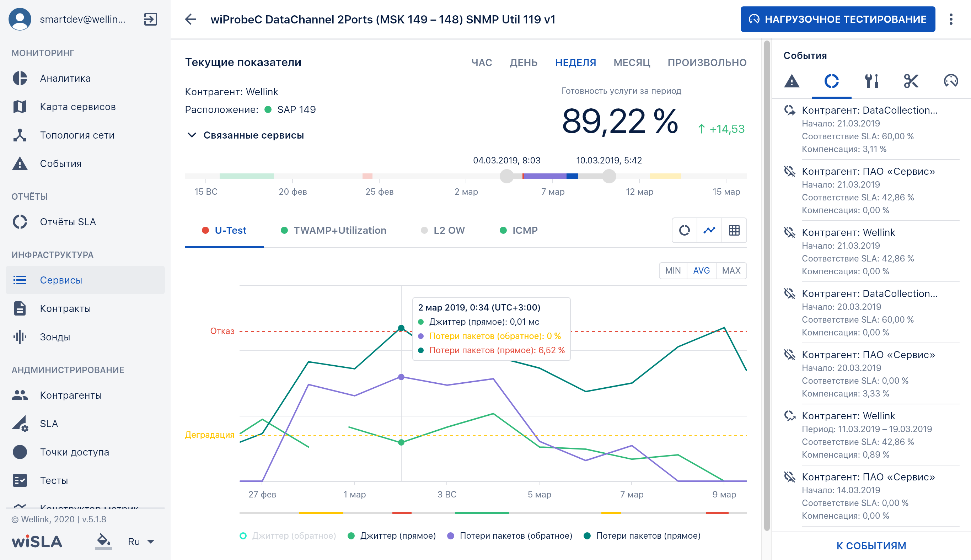Open the three-dot options menu
971x560 pixels.
click(x=951, y=19)
